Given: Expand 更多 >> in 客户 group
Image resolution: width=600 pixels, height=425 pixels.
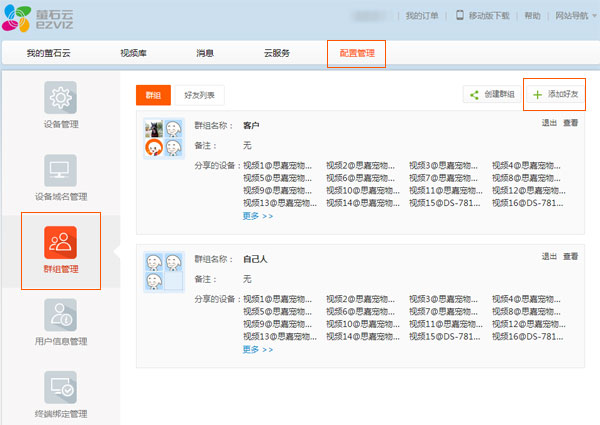Looking at the screenshot, I should click(258, 216).
